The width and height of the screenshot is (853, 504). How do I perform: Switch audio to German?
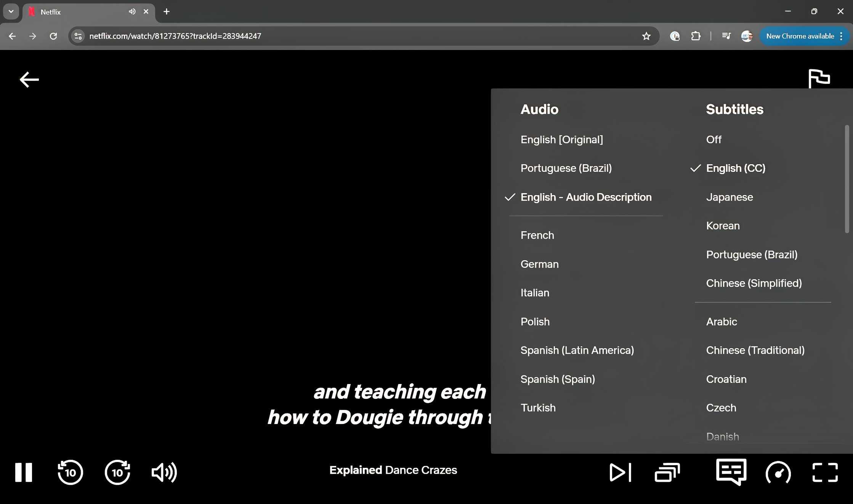[x=539, y=264]
